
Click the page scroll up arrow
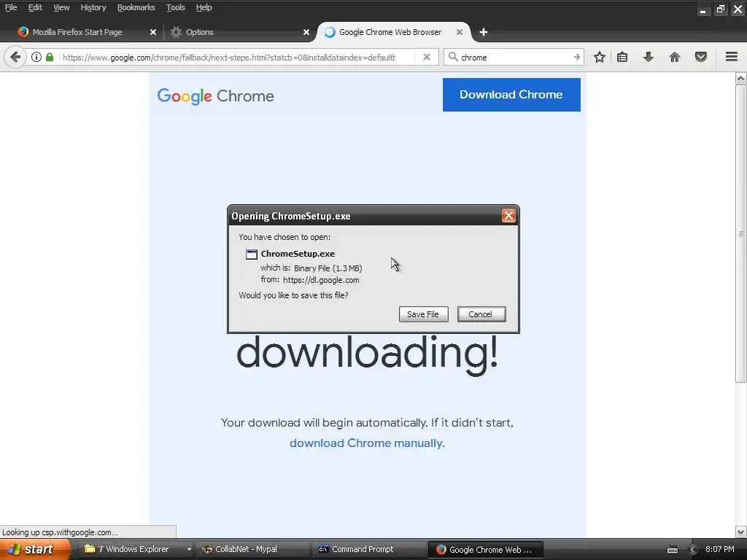(x=740, y=79)
